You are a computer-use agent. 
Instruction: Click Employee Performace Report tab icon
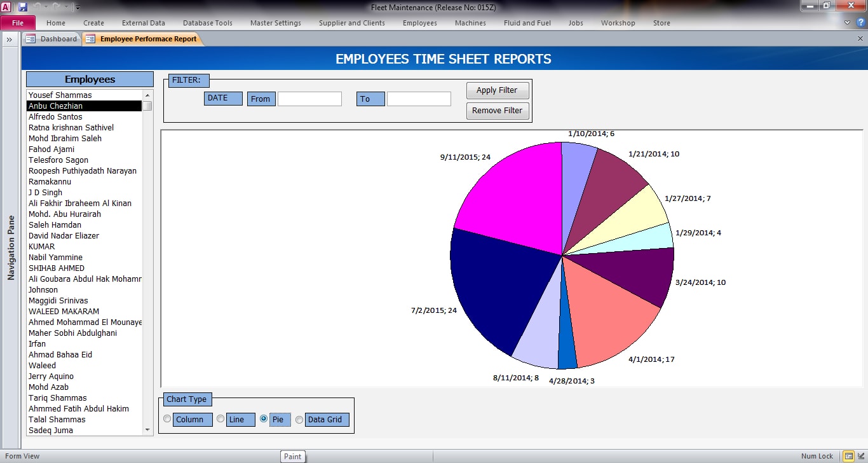(x=90, y=39)
